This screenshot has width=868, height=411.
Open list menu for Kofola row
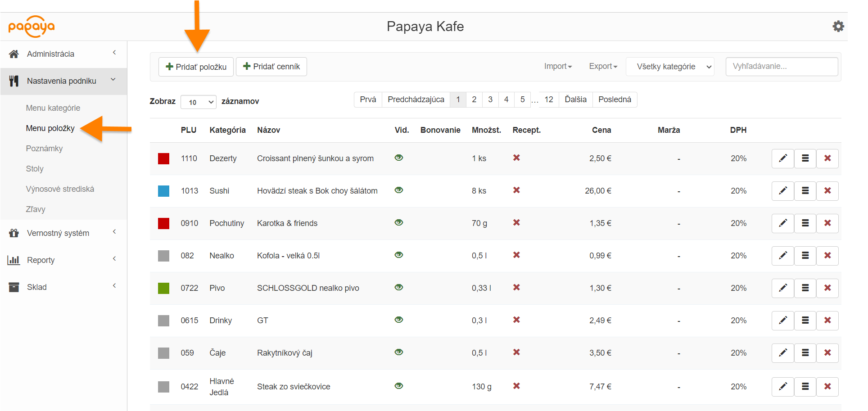pyautogui.click(x=805, y=256)
